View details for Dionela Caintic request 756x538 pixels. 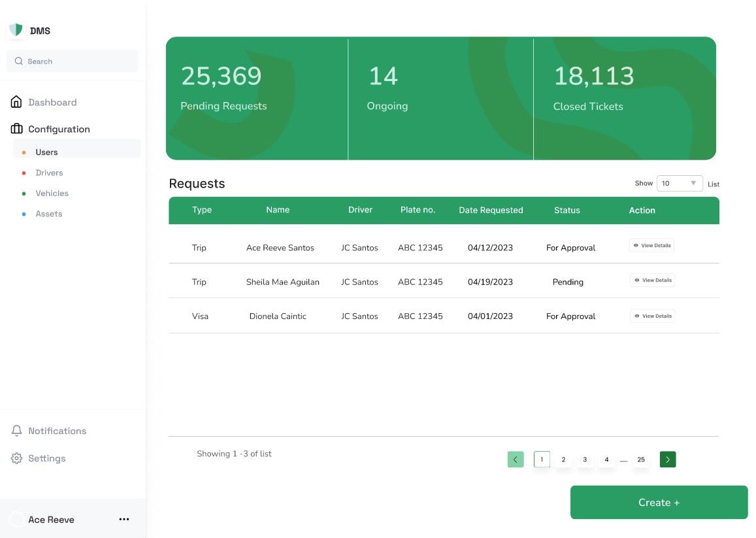click(x=652, y=316)
